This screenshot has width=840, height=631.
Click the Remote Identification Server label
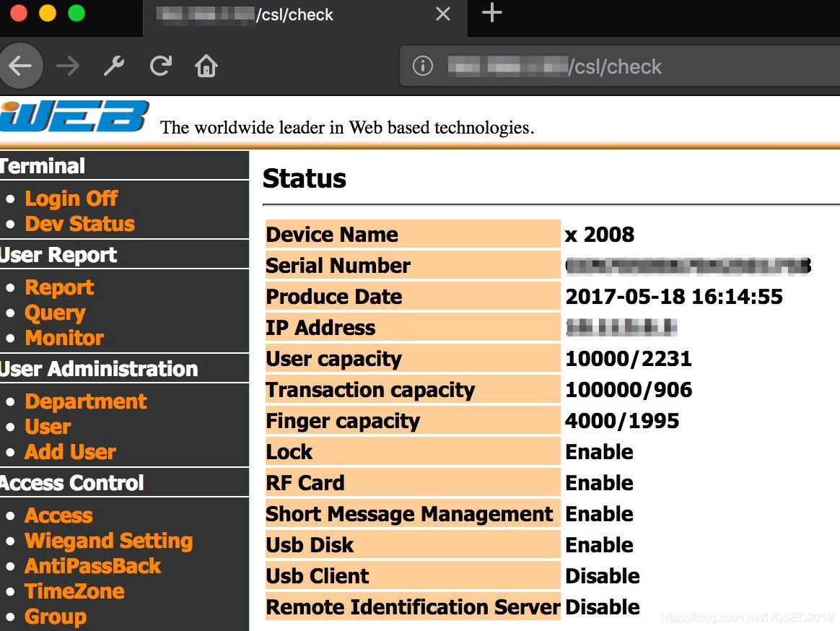click(x=413, y=607)
